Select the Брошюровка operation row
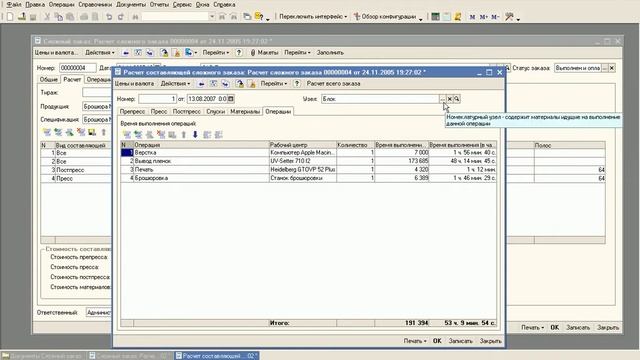The height and width of the screenshot is (360, 640). tap(308, 178)
